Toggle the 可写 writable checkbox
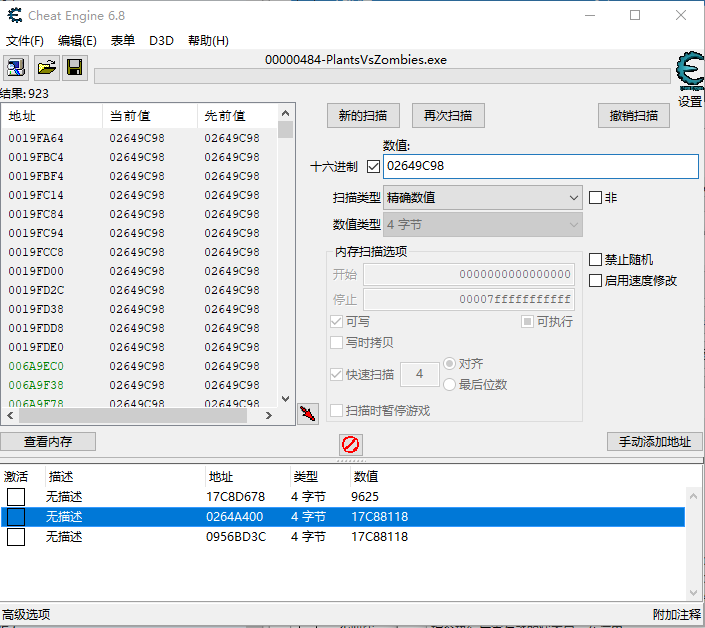Screen dimensions: 705x628 (x=336, y=321)
